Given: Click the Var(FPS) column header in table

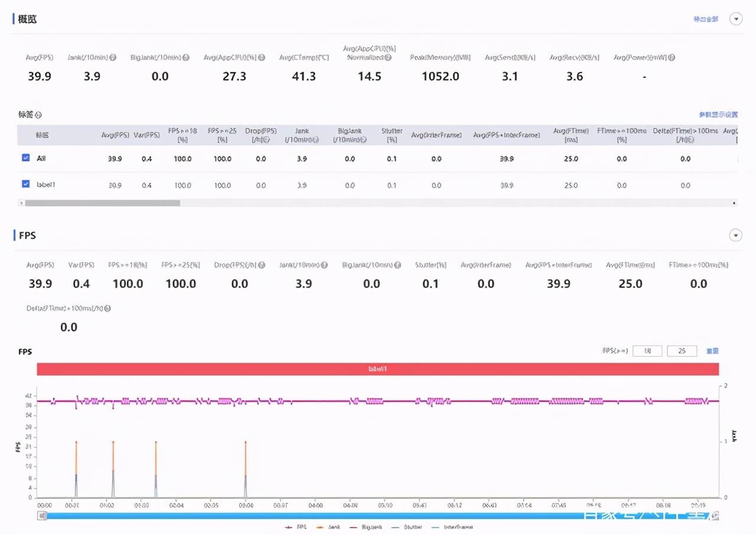Looking at the screenshot, I should (x=146, y=135).
